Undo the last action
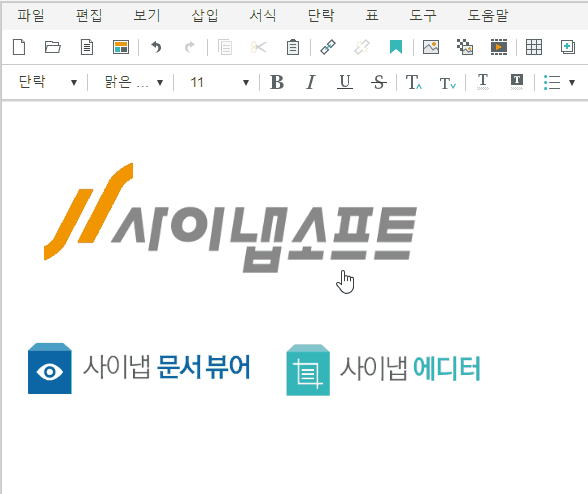The height and width of the screenshot is (494, 588). [156, 47]
